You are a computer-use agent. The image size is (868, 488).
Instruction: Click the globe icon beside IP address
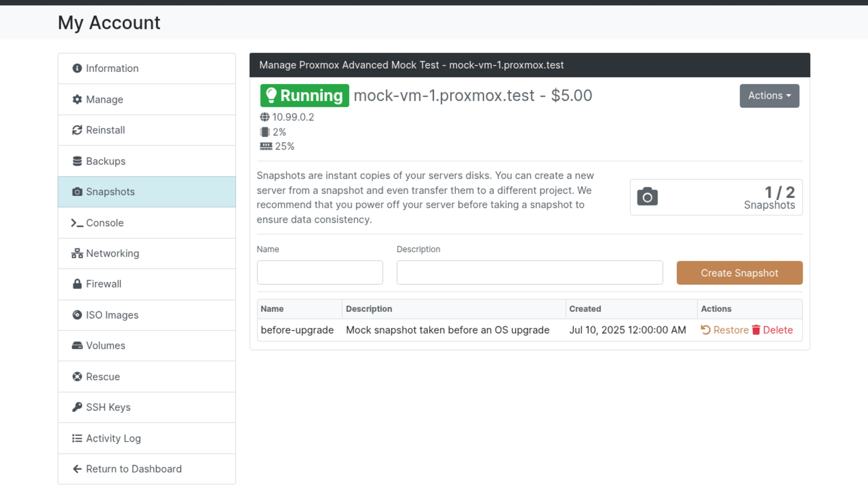tap(264, 117)
